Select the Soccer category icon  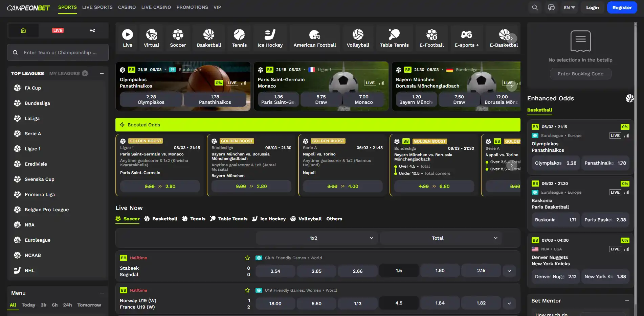tap(178, 38)
